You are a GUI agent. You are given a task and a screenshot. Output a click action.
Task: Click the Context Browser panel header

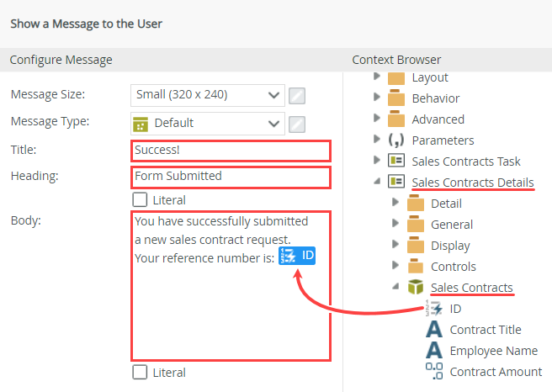pyautogui.click(x=396, y=60)
